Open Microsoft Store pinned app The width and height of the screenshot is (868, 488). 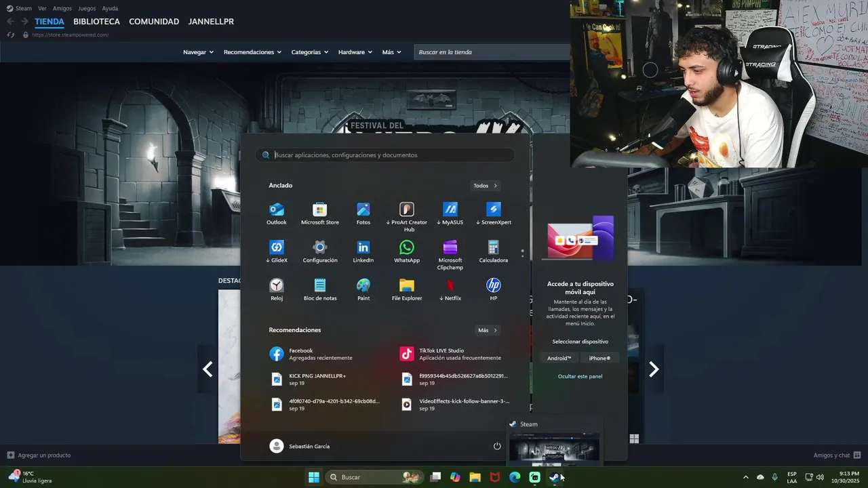pyautogui.click(x=320, y=213)
